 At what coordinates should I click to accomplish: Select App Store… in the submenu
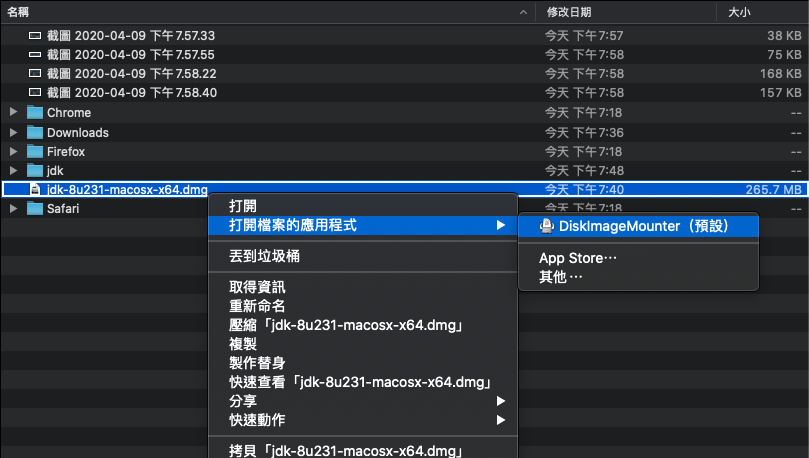tap(638, 258)
